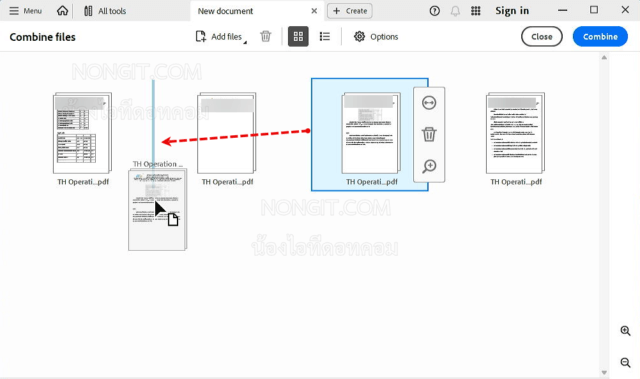Zoom in thumbnails with plus magnifier
The height and width of the screenshot is (379, 640).
tap(625, 331)
